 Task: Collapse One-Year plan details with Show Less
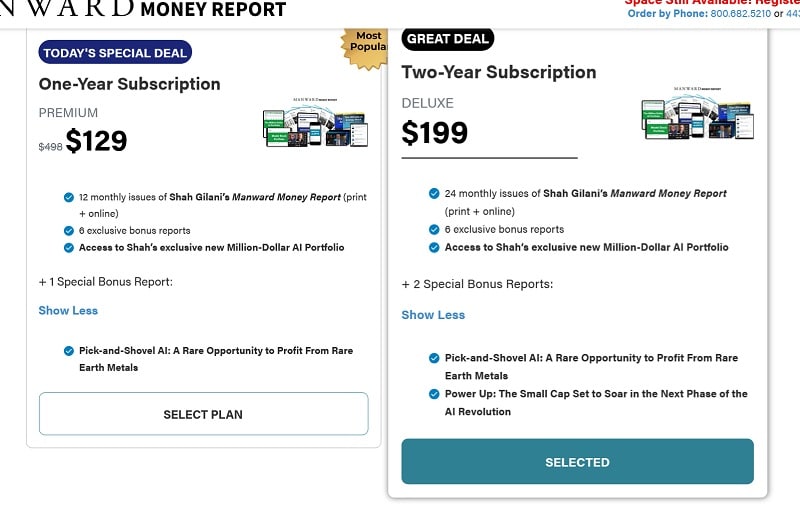68,310
